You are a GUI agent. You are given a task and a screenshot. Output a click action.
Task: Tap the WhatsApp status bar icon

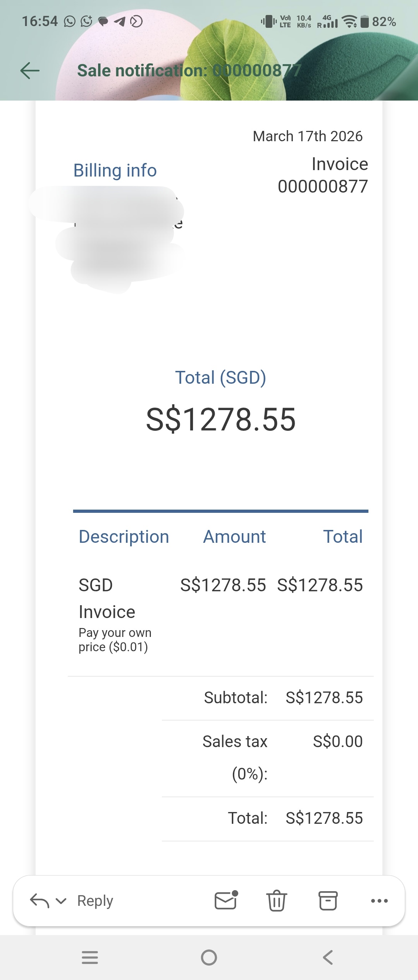[70, 21]
